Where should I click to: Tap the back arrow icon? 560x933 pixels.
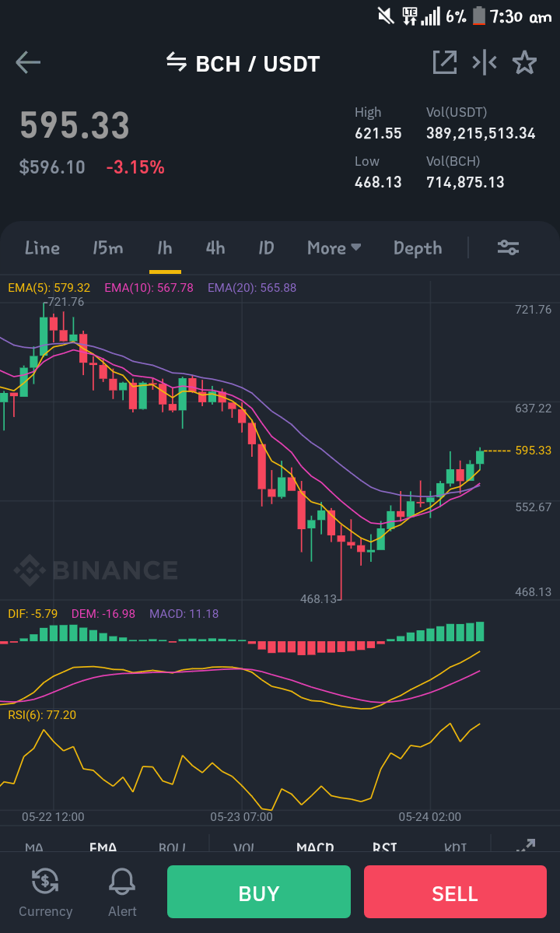[28, 62]
